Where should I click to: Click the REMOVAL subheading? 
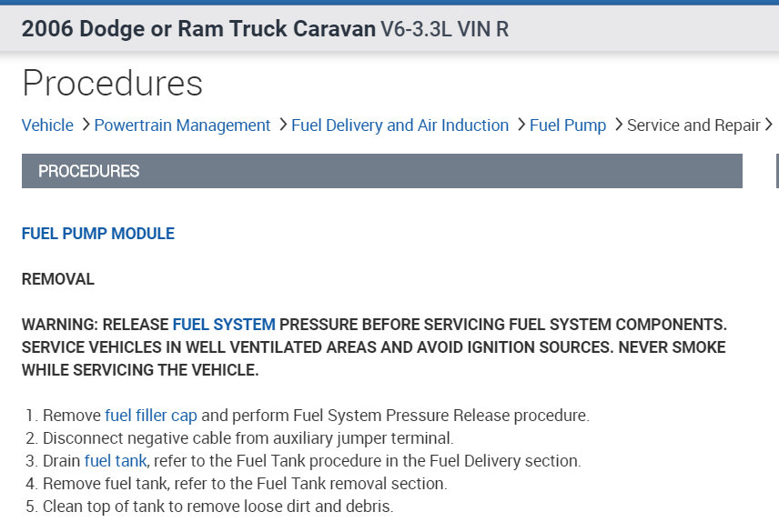[x=57, y=279]
